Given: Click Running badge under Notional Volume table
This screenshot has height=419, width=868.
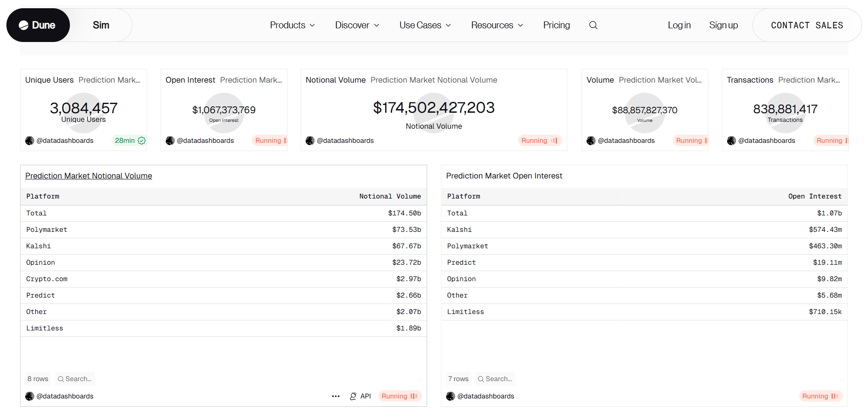Looking at the screenshot, I should (400, 396).
